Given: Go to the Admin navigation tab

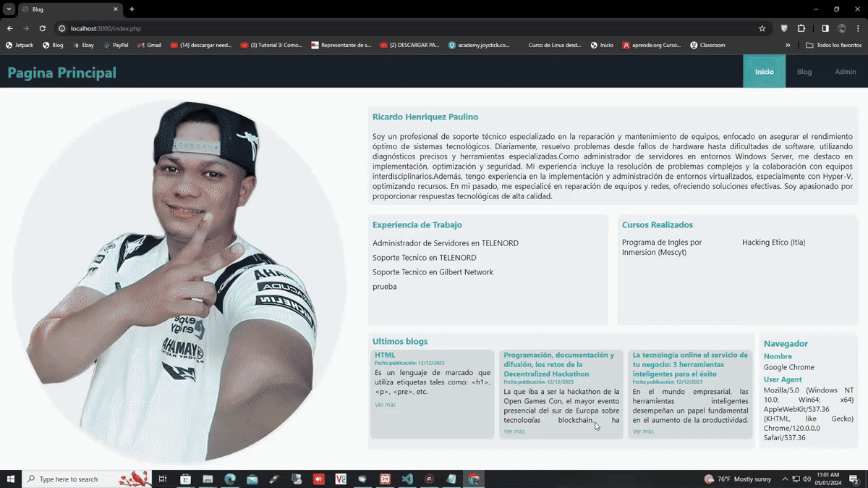Looking at the screenshot, I should click(x=845, y=72).
